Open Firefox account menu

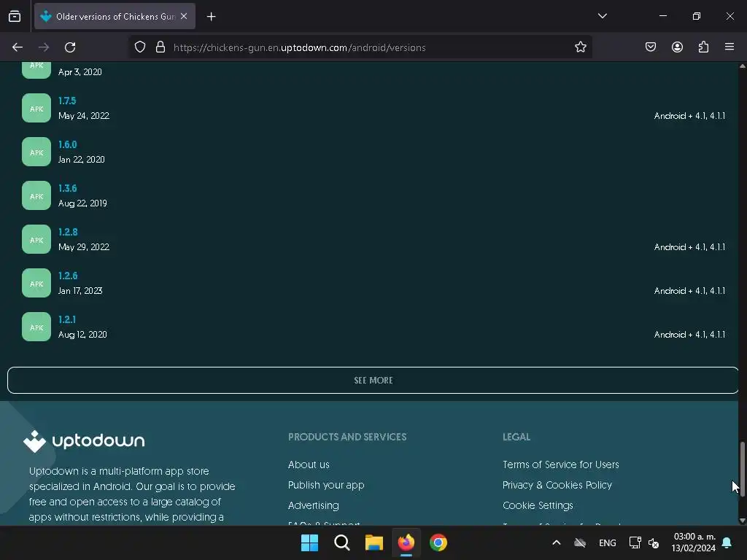click(677, 47)
